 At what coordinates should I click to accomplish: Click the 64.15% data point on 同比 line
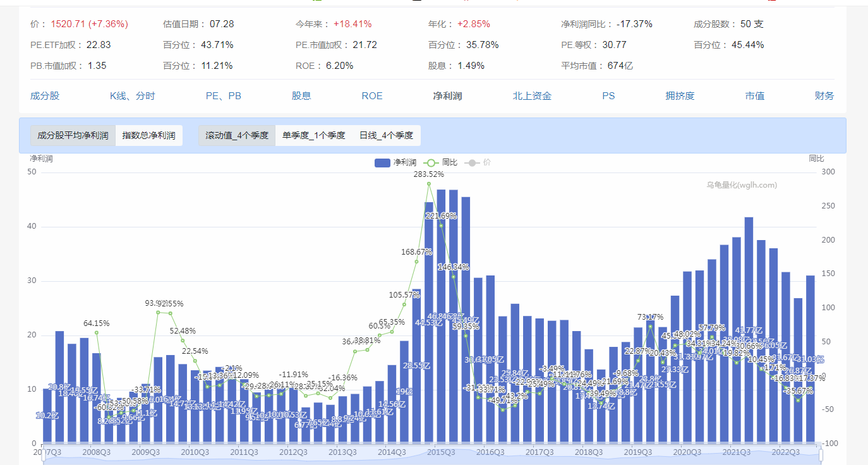tap(96, 332)
